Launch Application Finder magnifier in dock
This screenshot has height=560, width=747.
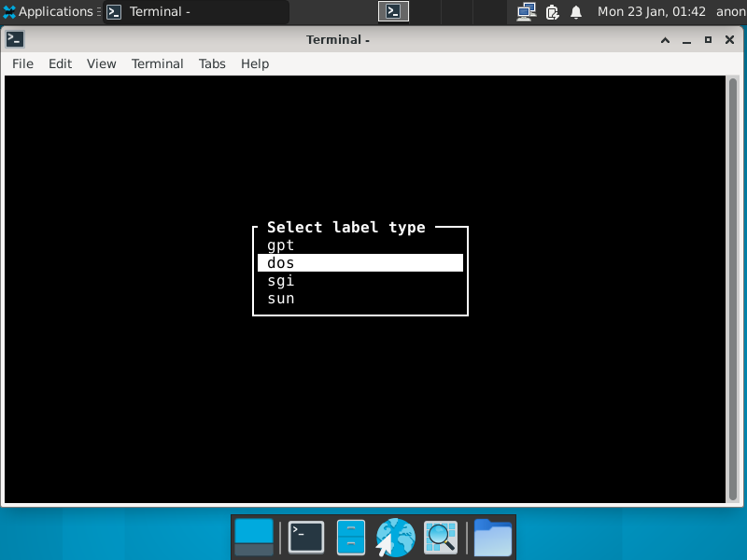(x=441, y=538)
